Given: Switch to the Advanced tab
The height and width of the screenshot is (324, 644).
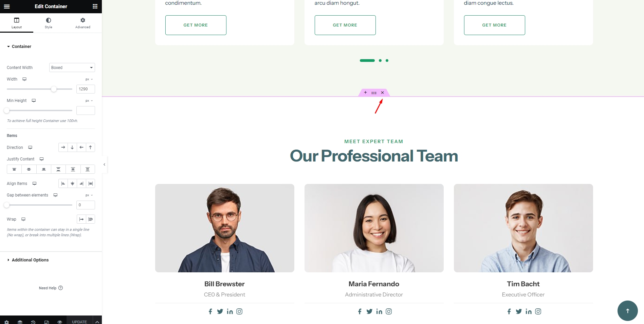Looking at the screenshot, I should tap(83, 23).
